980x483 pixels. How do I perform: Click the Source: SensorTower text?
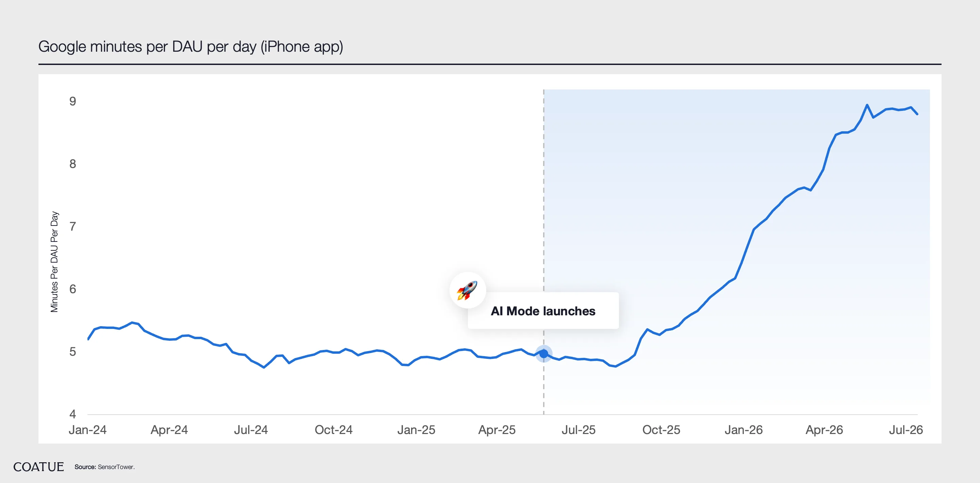(x=104, y=467)
